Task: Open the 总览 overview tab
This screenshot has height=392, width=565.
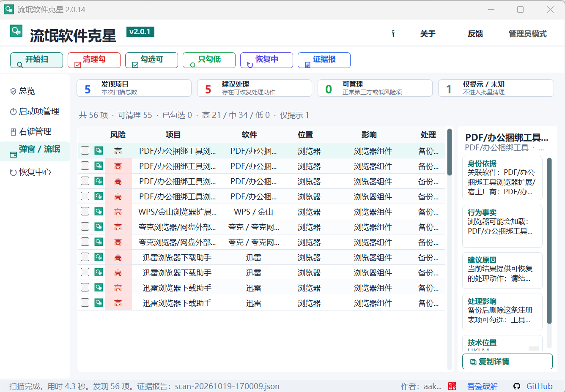Action: click(x=35, y=91)
